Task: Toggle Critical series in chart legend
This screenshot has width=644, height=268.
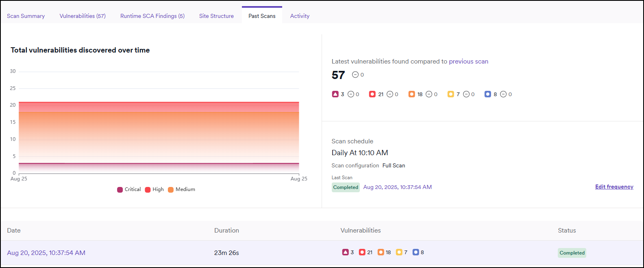Action: coord(129,189)
